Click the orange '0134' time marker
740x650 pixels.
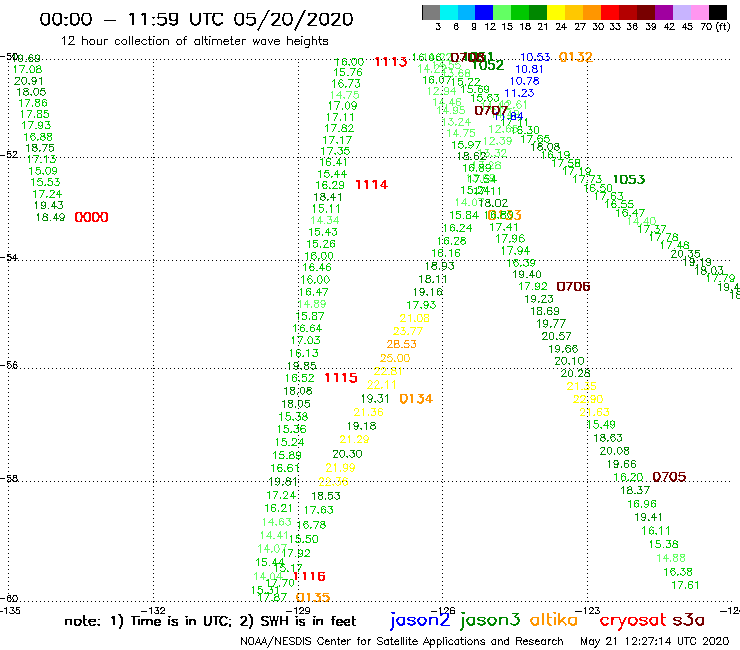pyautogui.click(x=416, y=399)
